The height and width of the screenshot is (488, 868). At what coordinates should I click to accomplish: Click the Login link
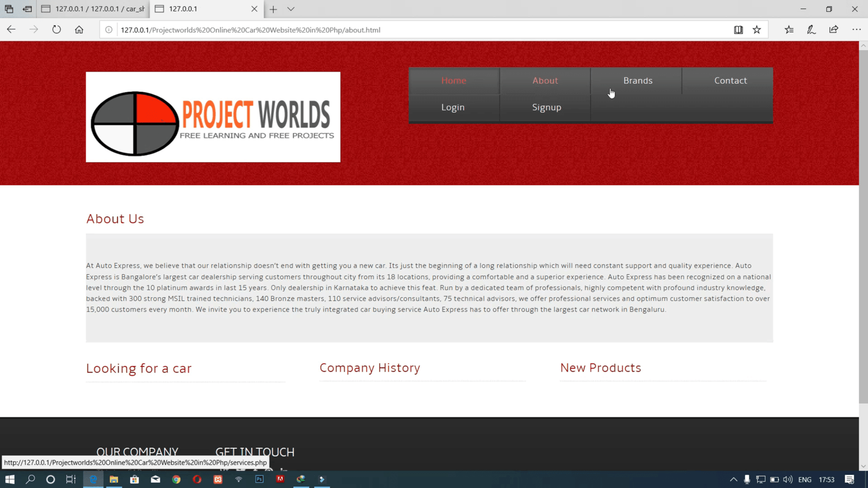(452, 107)
